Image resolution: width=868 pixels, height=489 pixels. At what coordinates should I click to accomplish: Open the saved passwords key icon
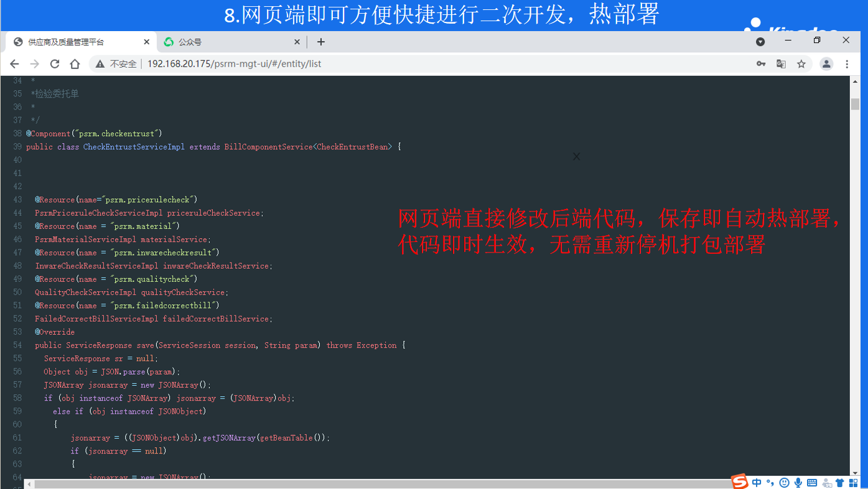tap(760, 64)
